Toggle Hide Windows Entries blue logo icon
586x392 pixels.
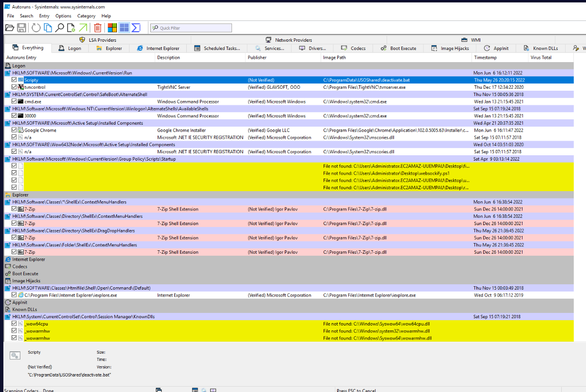pyautogui.click(x=124, y=28)
